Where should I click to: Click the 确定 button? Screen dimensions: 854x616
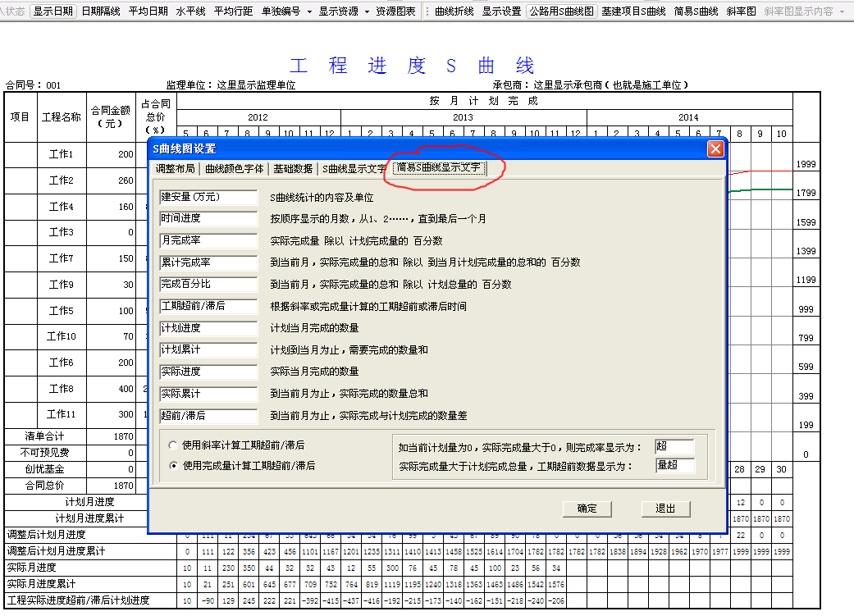[587, 509]
